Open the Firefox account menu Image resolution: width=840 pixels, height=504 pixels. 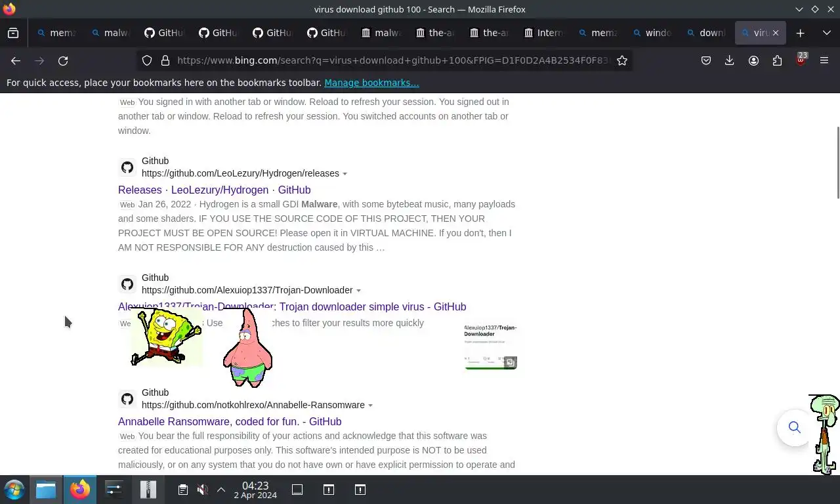(x=753, y=60)
